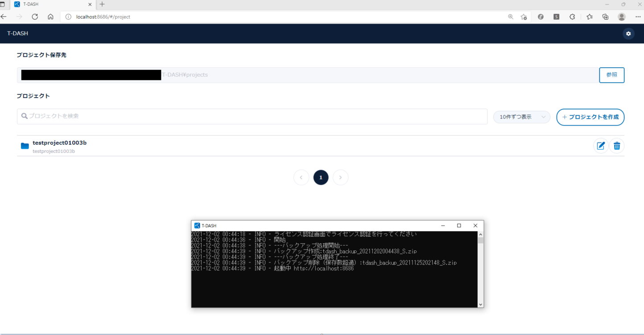Go back in the browser
This screenshot has width=644, height=335.
point(4,16)
